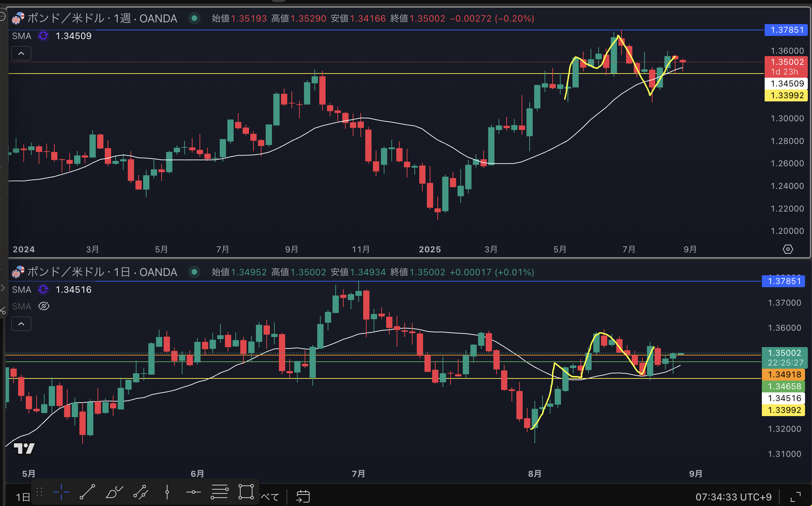
Task: Click the weekly chart GBP/USD flag icon
Action: 18,18
